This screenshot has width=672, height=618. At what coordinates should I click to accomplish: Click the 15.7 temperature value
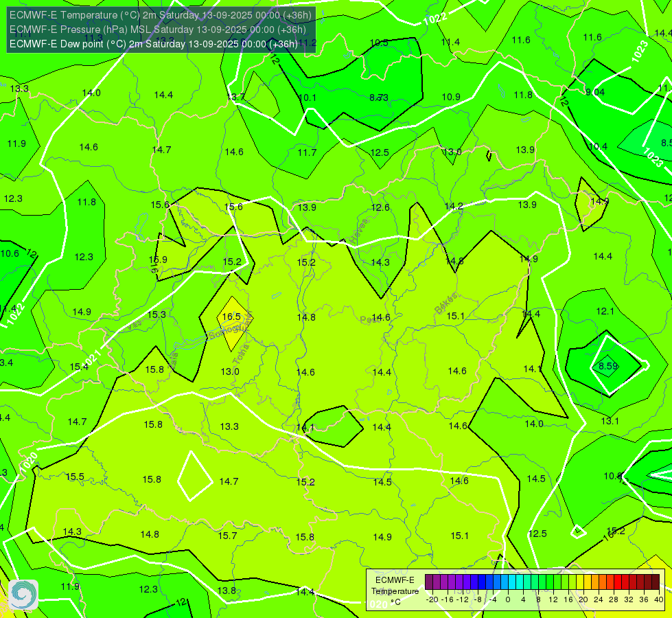228,536
